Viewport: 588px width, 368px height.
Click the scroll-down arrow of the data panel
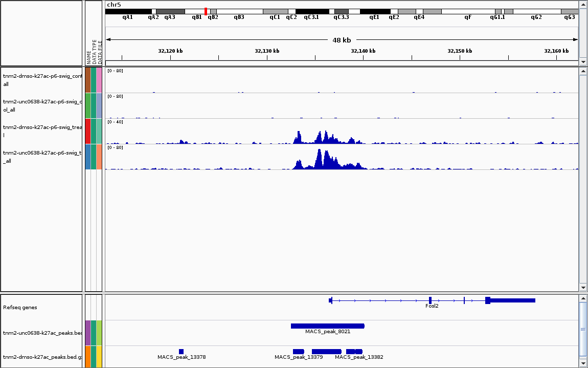(583, 288)
